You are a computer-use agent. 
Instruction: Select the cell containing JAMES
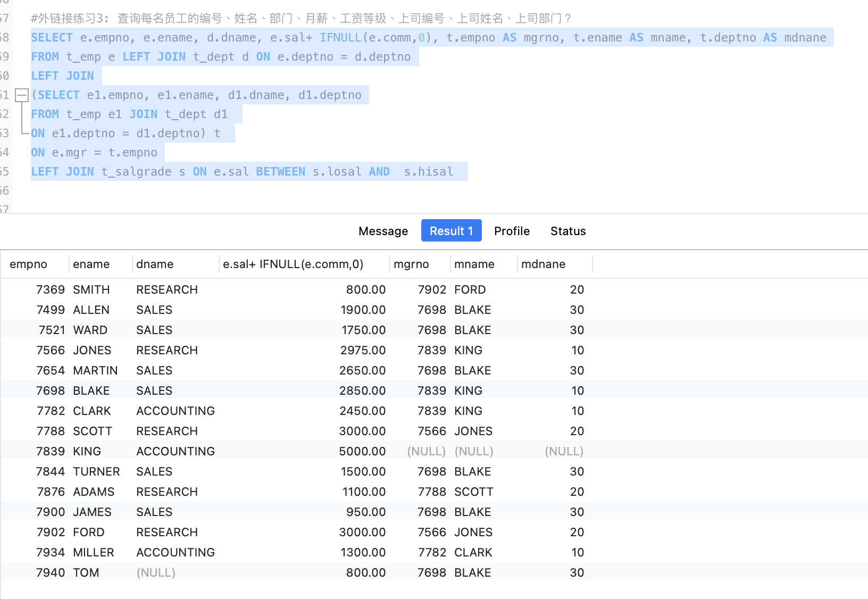pos(92,512)
